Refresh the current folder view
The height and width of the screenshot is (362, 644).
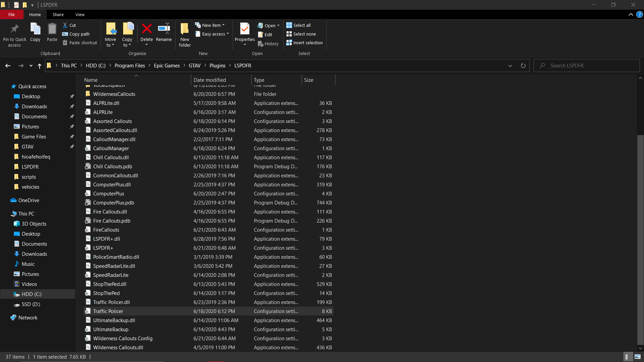(523, 66)
